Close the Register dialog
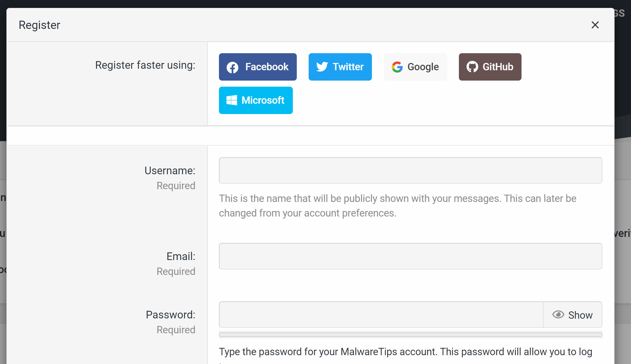 point(595,25)
